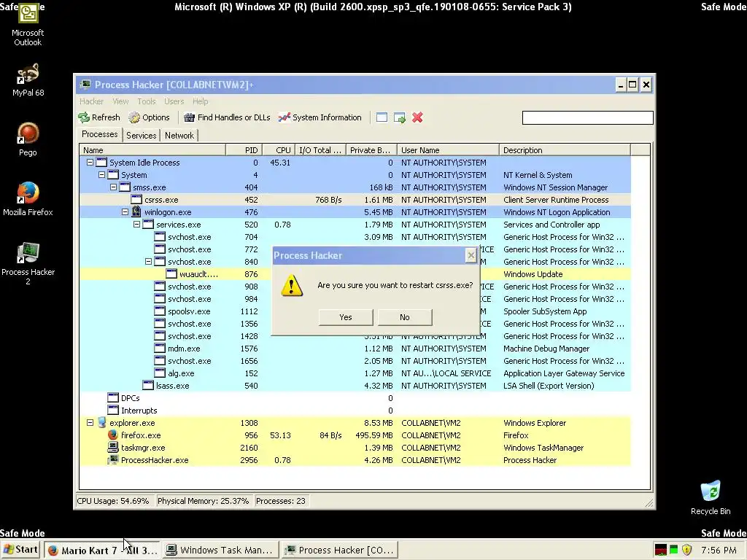The width and height of the screenshot is (747, 560).
Task: Sort by the CPU column header
Action: pyautogui.click(x=279, y=150)
